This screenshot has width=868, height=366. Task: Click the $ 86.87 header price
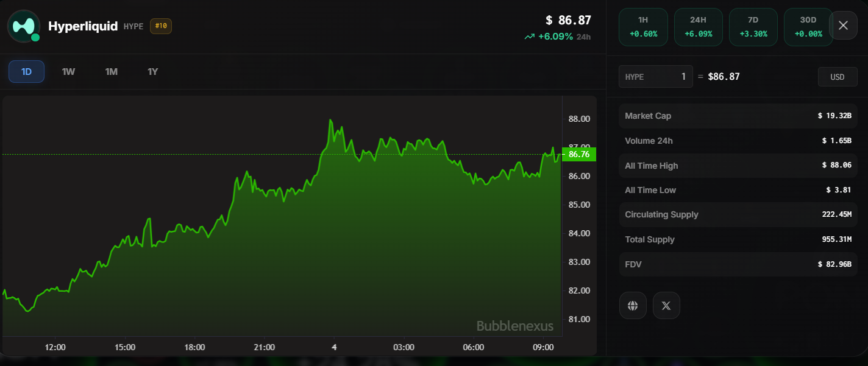point(568,20)
